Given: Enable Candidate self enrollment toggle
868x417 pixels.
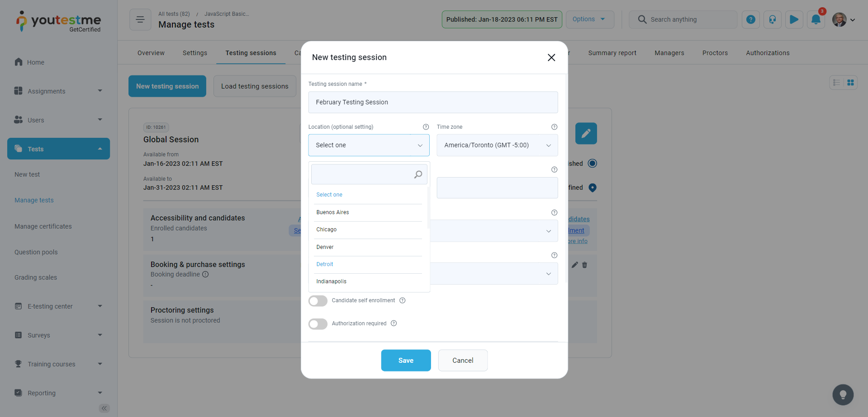Looking at the screenshot, I should (318, 301).
